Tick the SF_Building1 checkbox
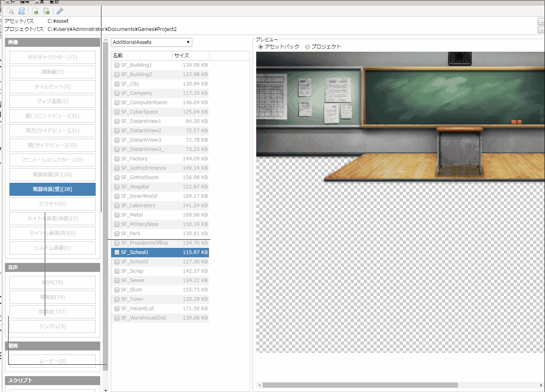Viewport: 545px width, 392px height. pos(117,65)
